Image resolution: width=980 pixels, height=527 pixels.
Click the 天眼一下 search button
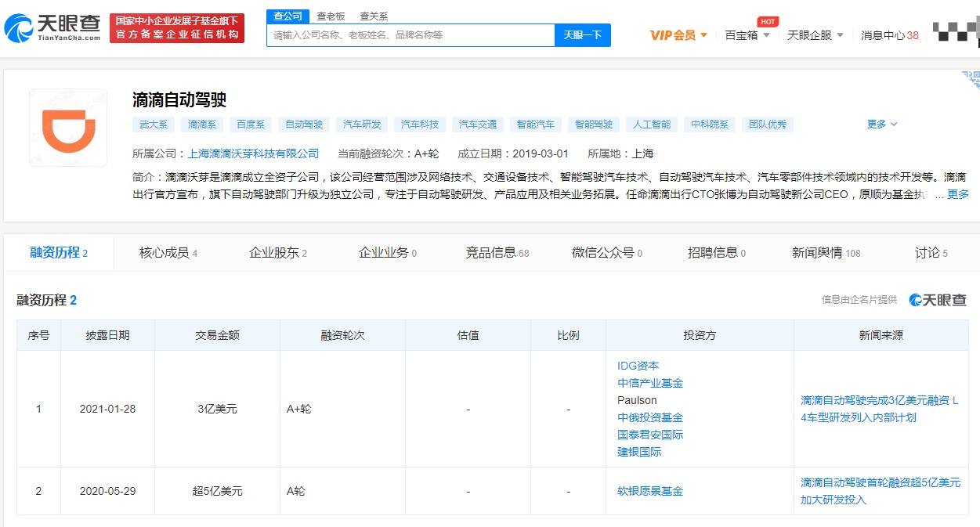coord(583,35)
